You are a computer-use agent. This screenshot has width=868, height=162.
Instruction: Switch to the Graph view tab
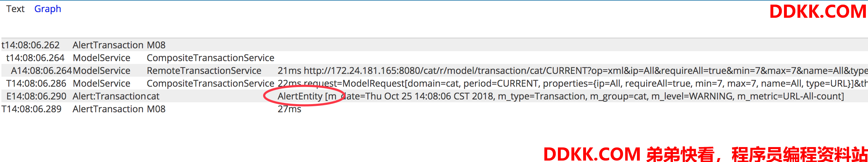[48, 9]
